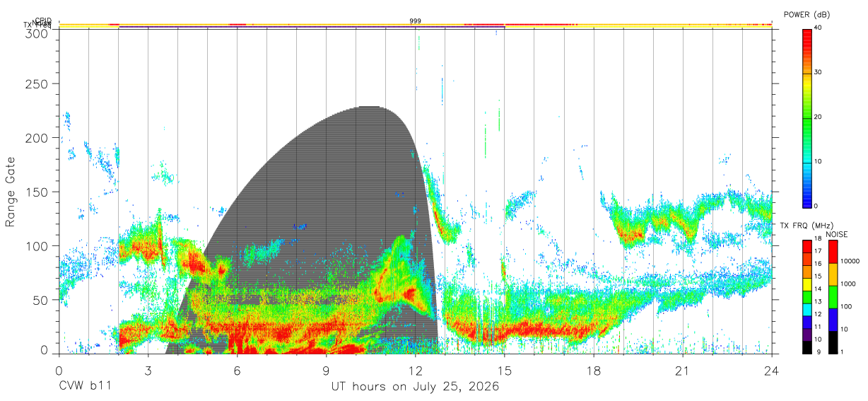The height and width of the screenshot is (401, 868).
Task: Click the "3" hour tick on time axis
Action: (148, 370)
